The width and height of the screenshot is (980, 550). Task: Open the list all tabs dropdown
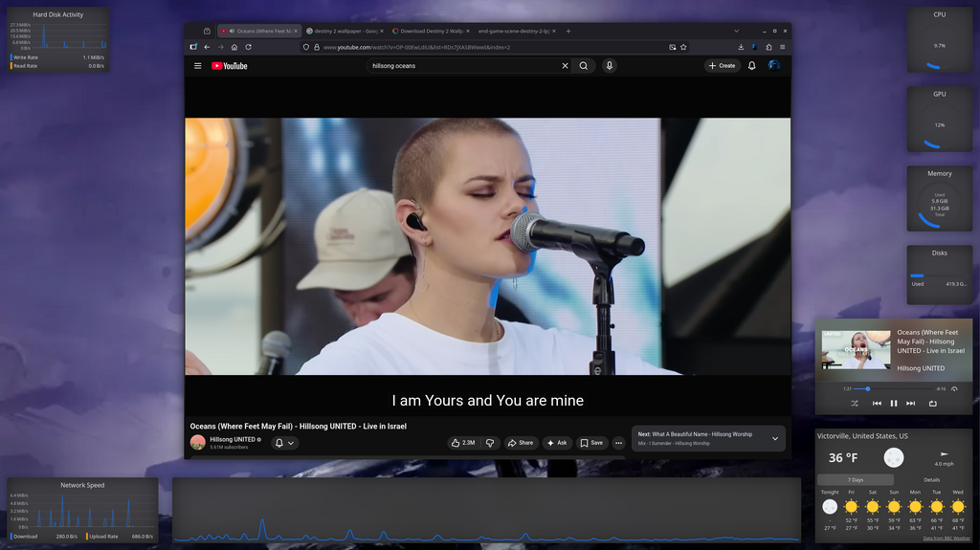[x=736, y=31]
